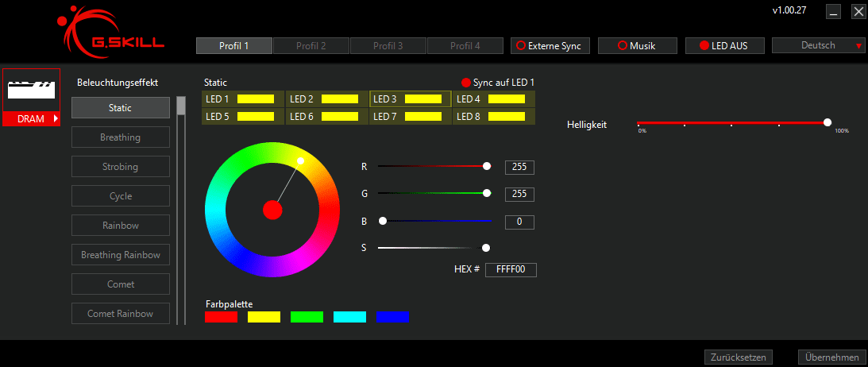Click the G value input field

pos(519,195)
